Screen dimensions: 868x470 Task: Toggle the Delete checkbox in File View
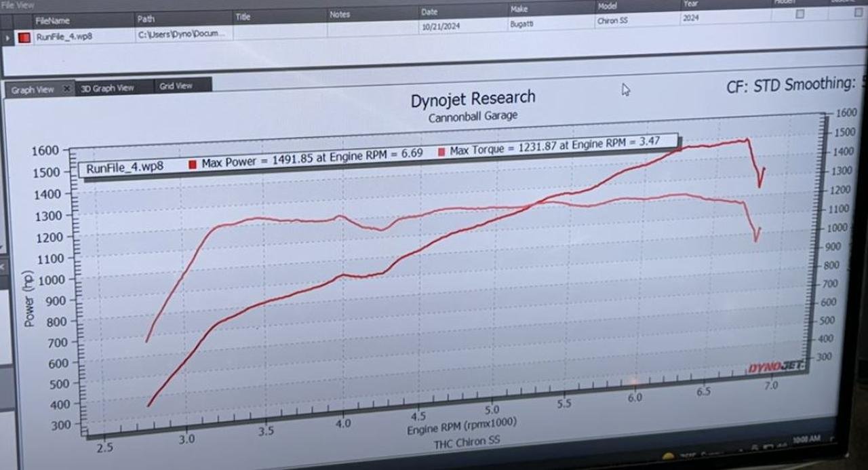(x=860, y=12)
